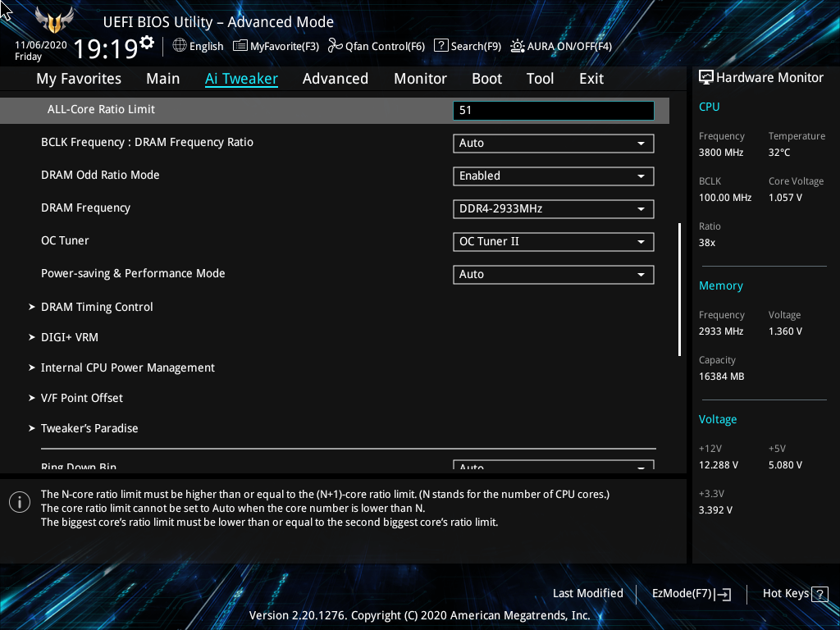Expand V/F Point Offset submenu

coord(82,398)
